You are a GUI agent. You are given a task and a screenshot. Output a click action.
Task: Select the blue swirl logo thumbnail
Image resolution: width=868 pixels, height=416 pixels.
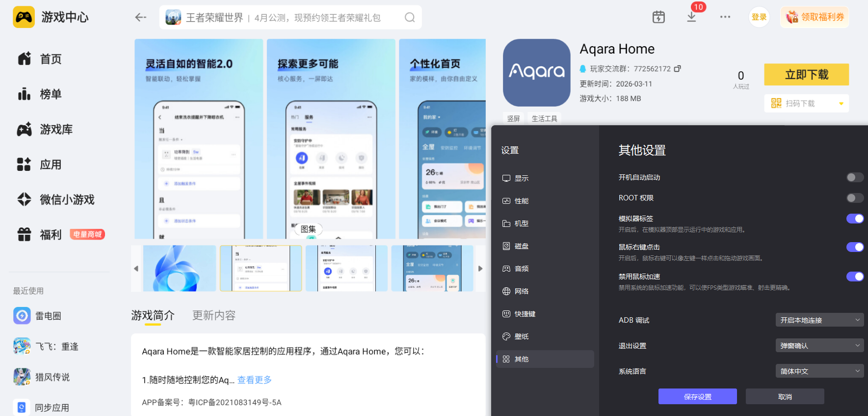click(x=180, y=268)
